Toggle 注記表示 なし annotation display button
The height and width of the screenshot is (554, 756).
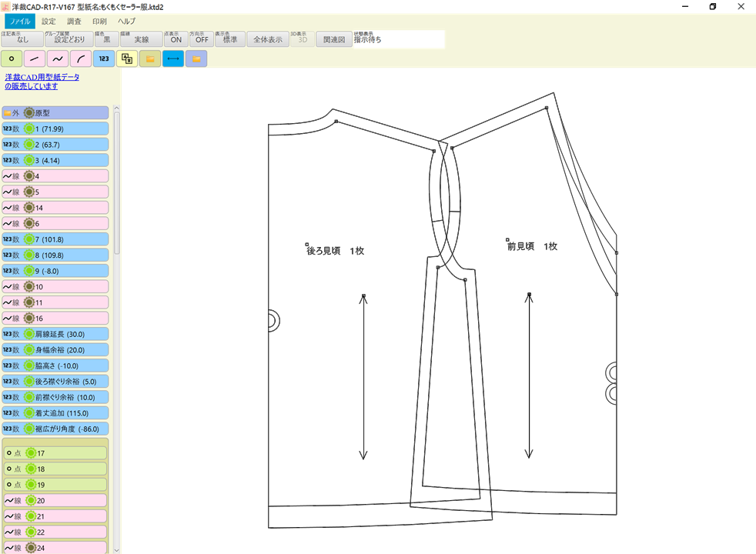click(22, 39)
